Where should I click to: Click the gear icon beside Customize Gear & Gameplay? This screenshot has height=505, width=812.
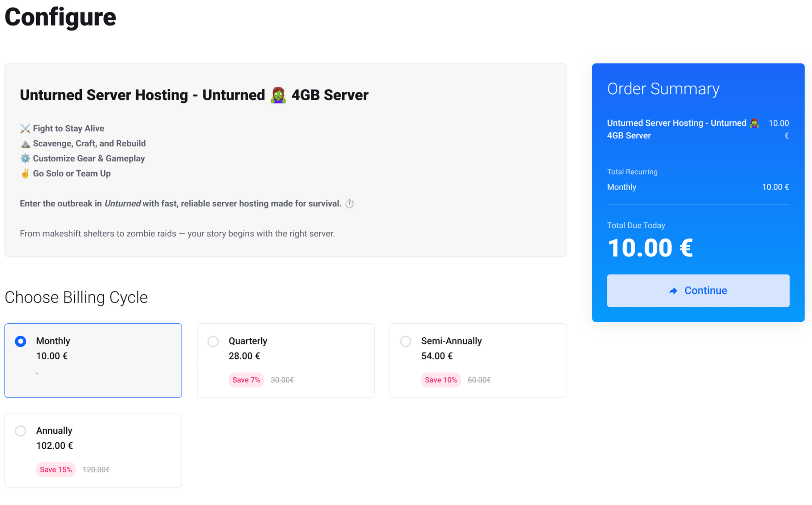[25, 158]
